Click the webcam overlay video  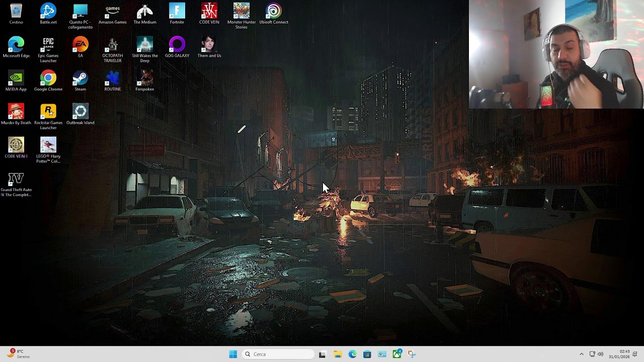[556, 54]
